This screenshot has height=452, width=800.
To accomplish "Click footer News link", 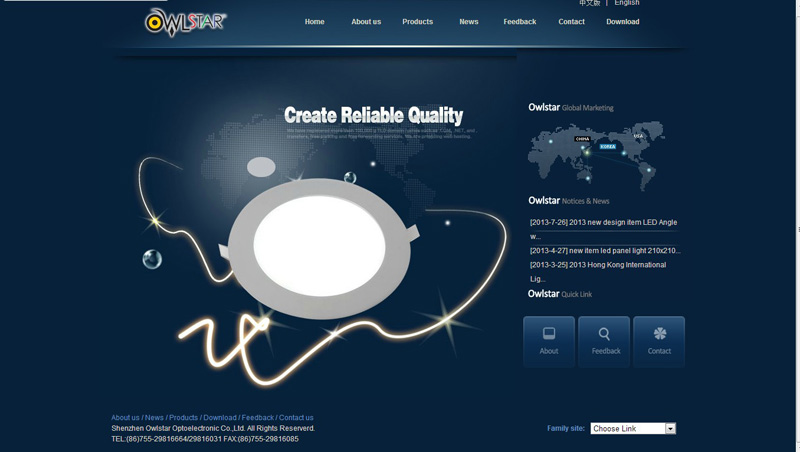I will pos(154,417).
